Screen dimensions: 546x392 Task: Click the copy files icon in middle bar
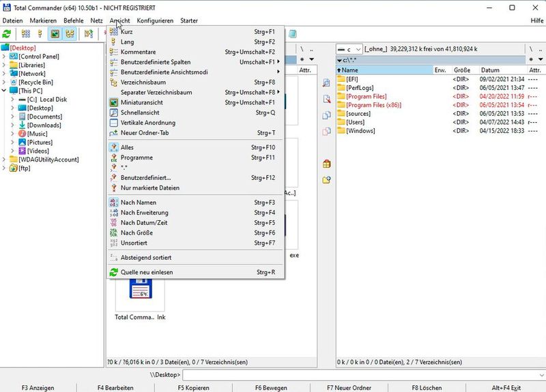tap(326, 115)
